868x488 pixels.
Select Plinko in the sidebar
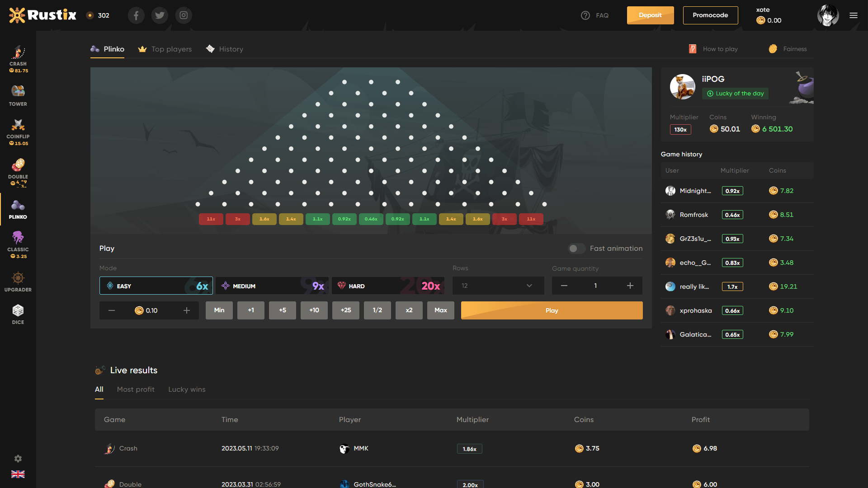click(18, 209)
